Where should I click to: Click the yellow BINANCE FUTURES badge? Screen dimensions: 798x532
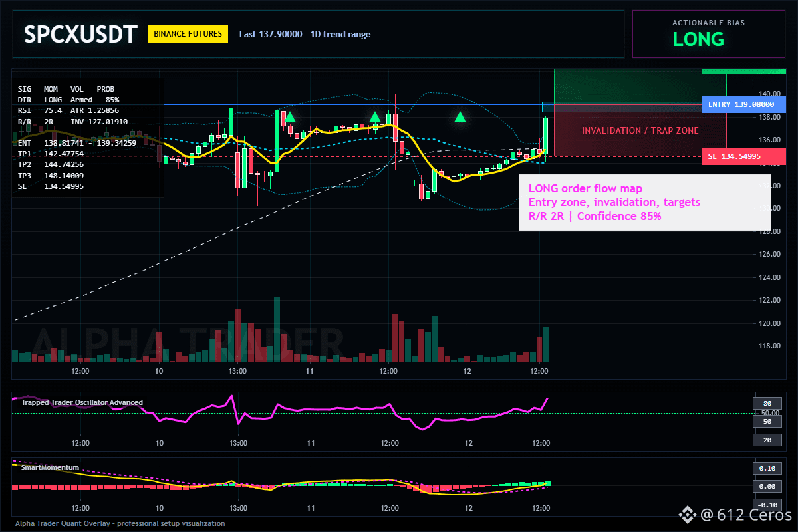point(188,34)
